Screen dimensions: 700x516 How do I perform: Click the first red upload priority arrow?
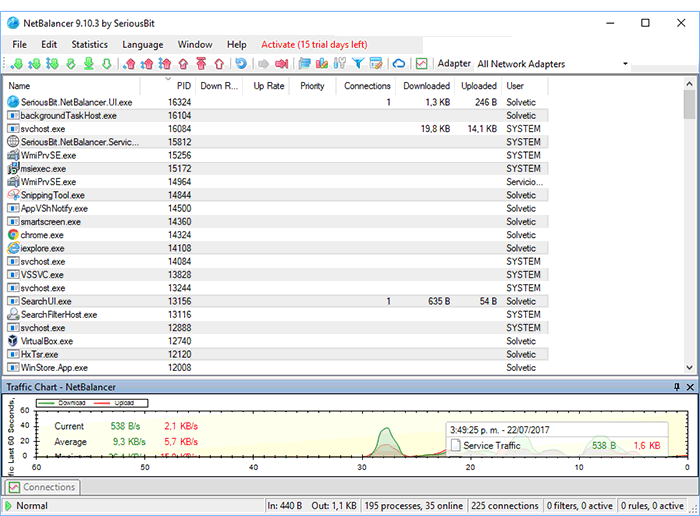[x=129, y=64]
